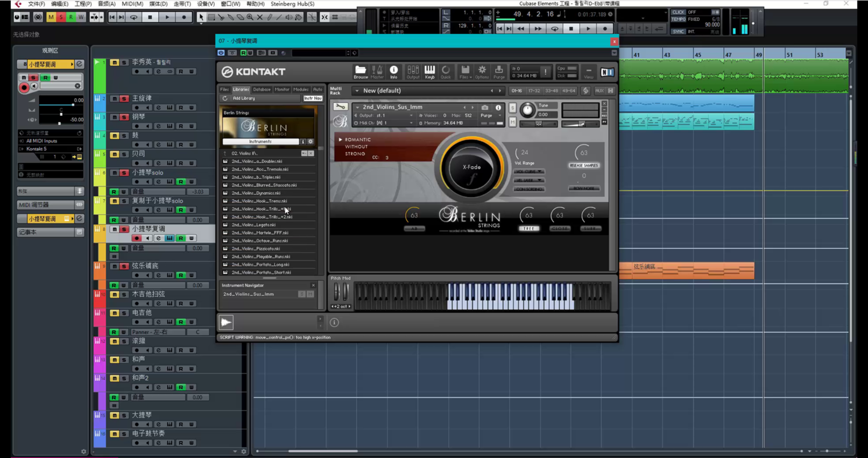
Task: Solo the 贝司 track
Action: click(124, 154)
